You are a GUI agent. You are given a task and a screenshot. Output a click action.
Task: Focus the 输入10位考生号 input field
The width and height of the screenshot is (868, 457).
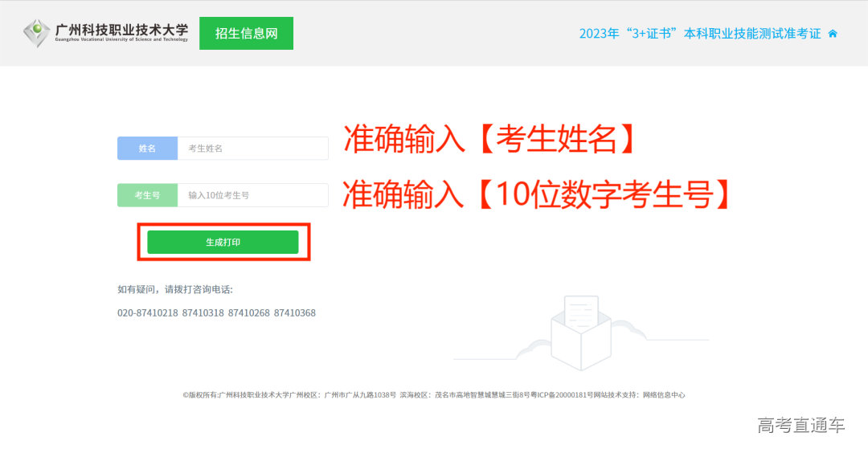(x=252, y=195)
